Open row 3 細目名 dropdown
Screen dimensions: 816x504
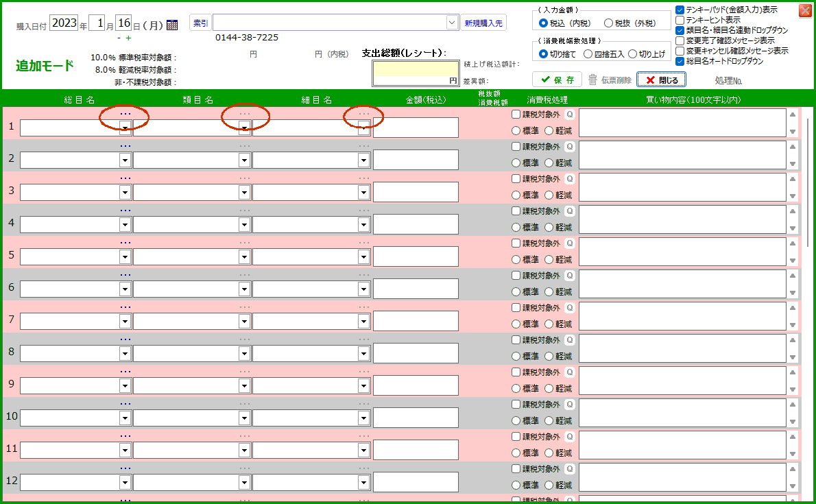click(363, 192)
